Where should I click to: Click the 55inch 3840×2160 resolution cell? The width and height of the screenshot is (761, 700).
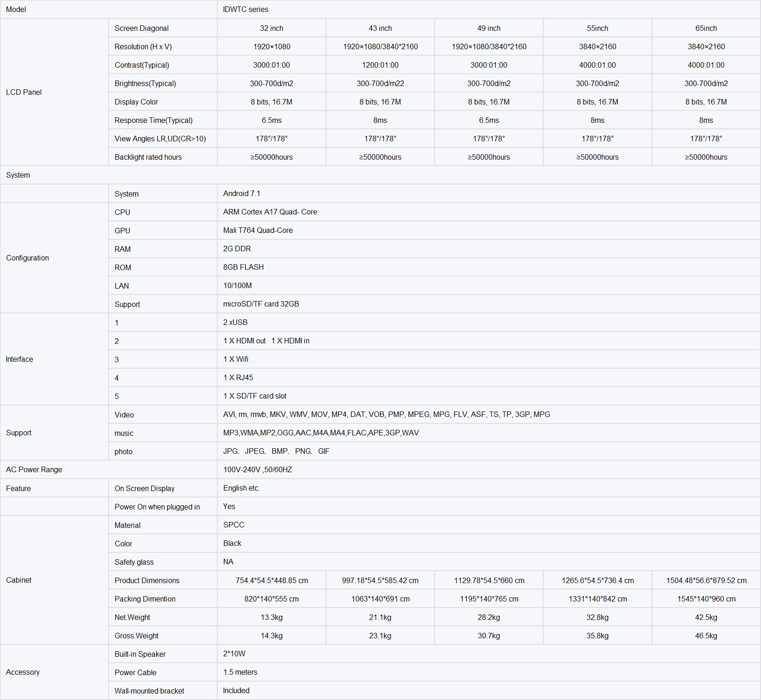(598, 46)
